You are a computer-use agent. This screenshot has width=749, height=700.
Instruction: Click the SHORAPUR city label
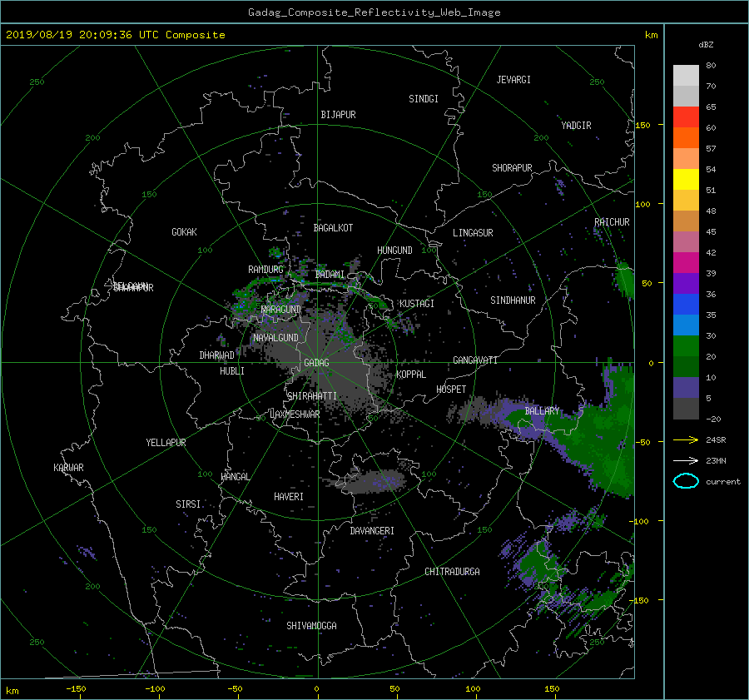tap(512, 168)
